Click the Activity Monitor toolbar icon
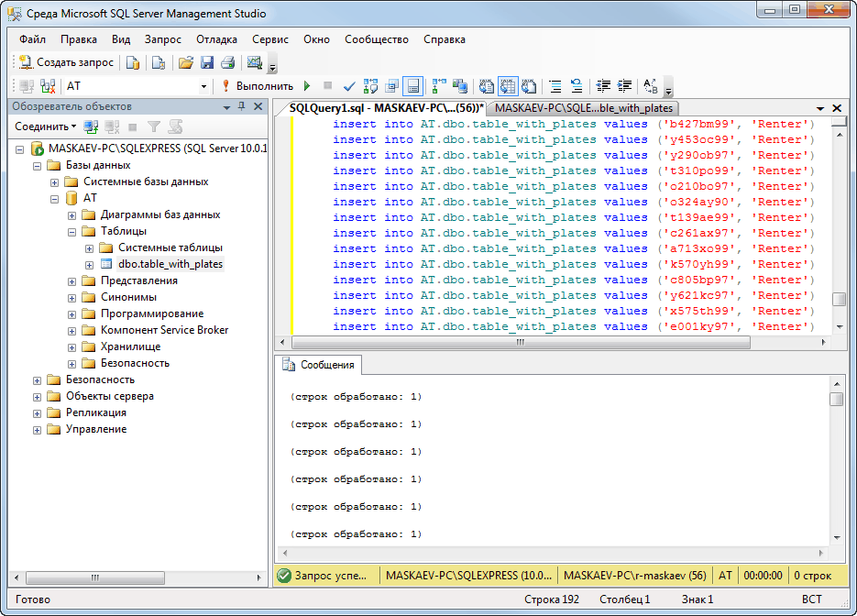 pos(256,62)
